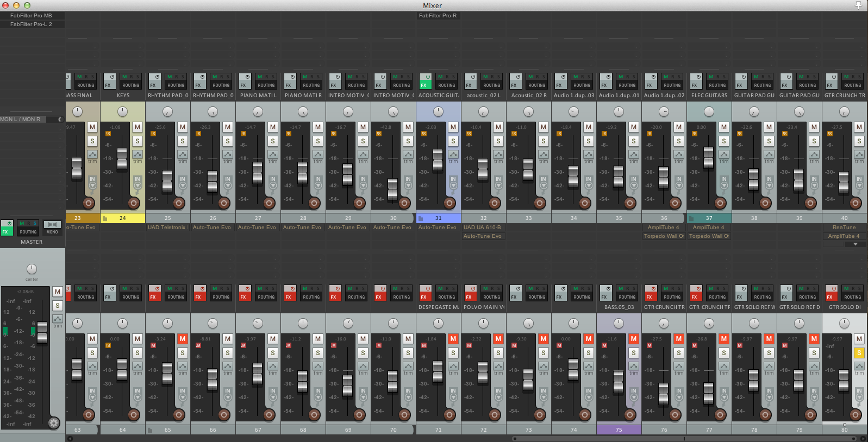The width and height of the screenshot is (868, 442).
Task: Click pan knob on ELEC GUITARS track 37
Action: [709, 111]
